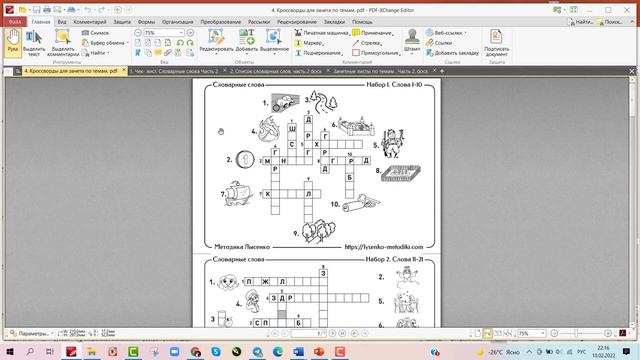Select the Arrow (Стрелка) tool

[367, 42]
